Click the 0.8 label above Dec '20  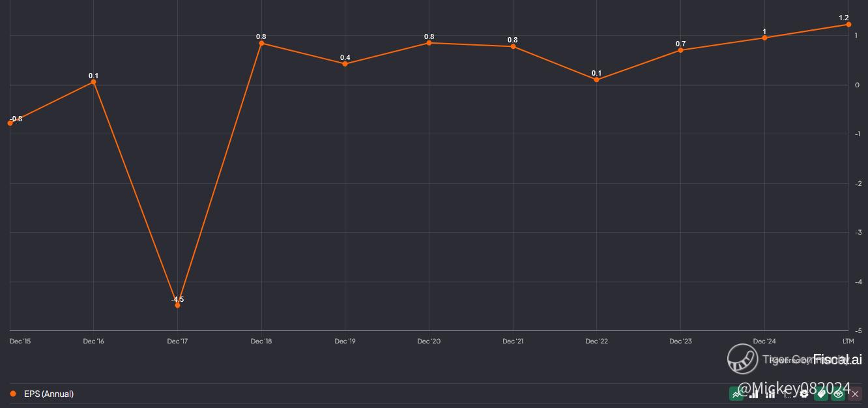[429, 36]
